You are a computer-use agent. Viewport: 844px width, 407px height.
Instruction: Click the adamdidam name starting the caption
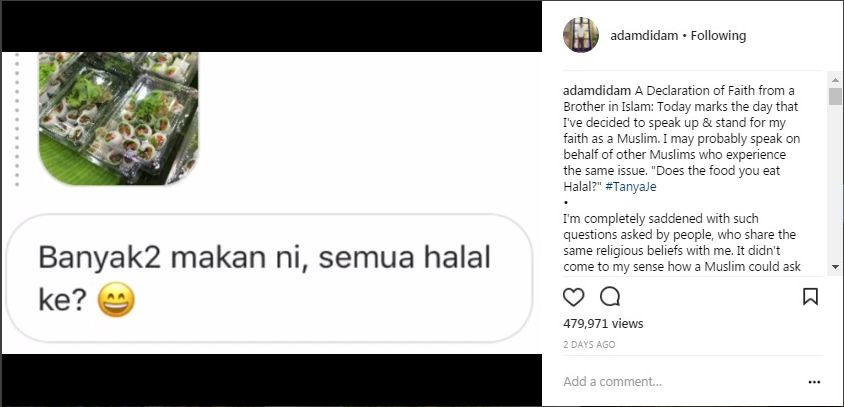tap(594, 90)
